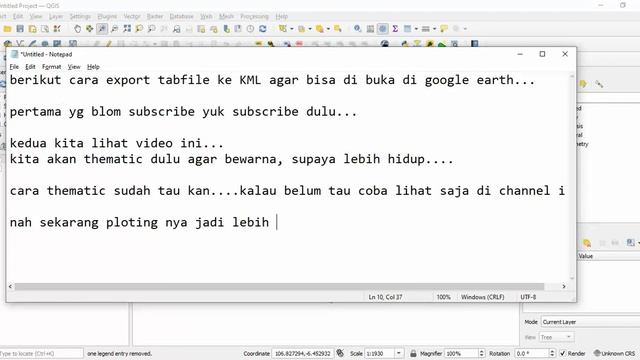Click Notepad horizontal scrollbar right arrow

click(564, 287)
